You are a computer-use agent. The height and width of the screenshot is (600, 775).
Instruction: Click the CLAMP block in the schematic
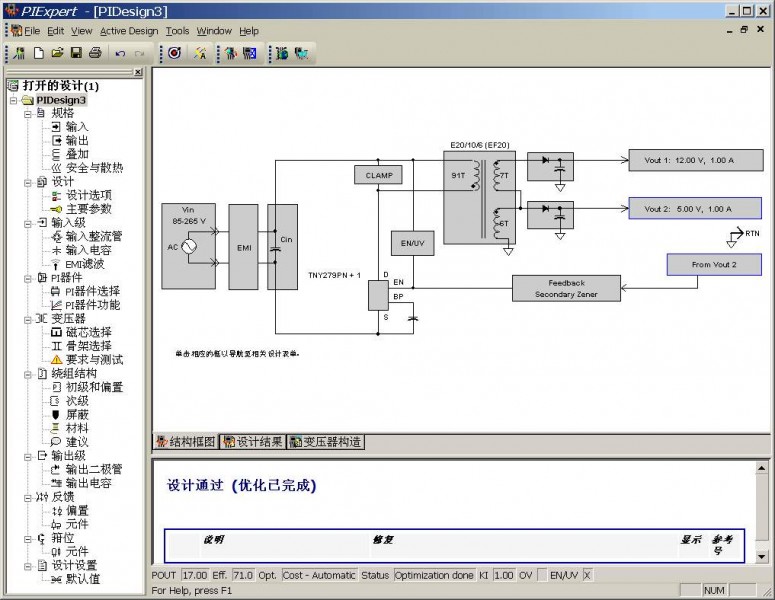tap(378, 175)
